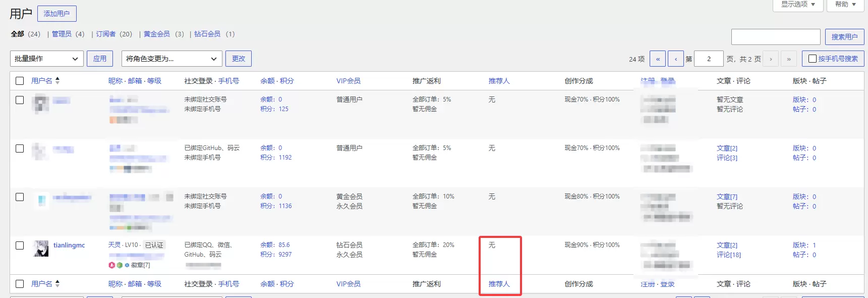This screenshot has width=868, height=298.
Task: Click sort arrows beside 用户名 in table header
Action: coord(57,80)
